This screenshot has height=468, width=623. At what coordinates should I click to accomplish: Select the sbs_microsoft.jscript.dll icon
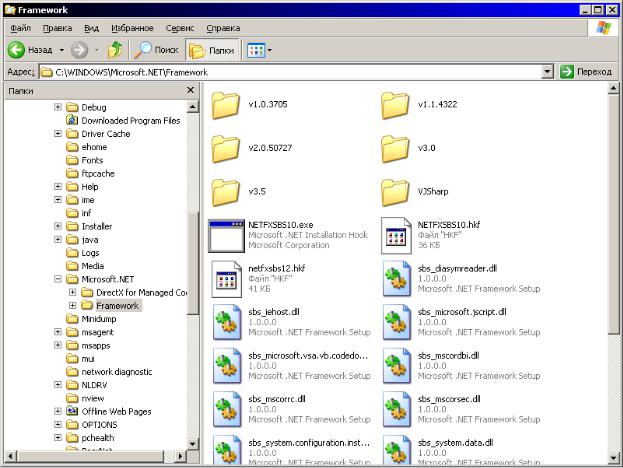(396, 323)
